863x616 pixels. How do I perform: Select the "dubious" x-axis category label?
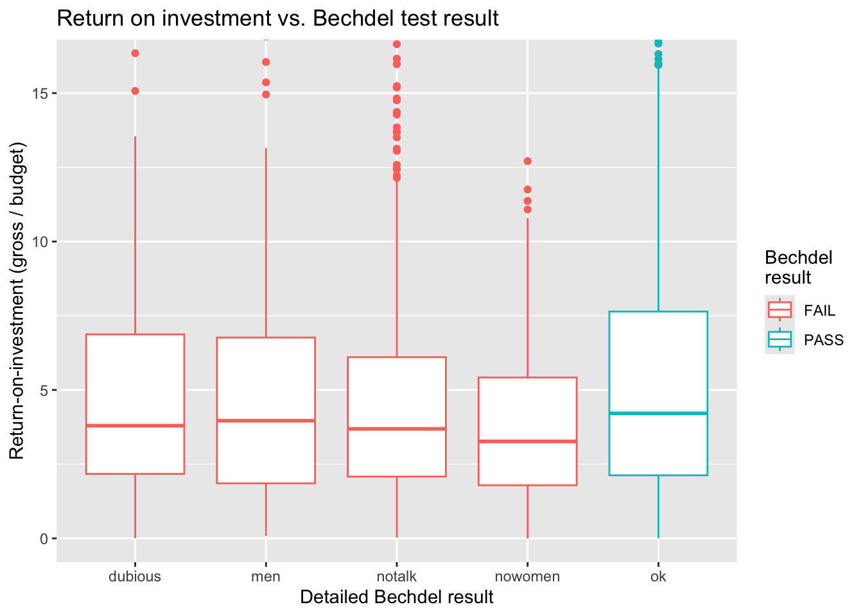click(x=135, y=576)
